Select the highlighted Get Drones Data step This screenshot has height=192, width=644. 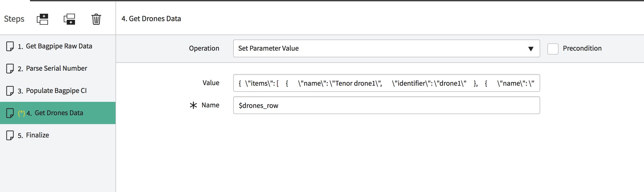(x=58, y=113)
